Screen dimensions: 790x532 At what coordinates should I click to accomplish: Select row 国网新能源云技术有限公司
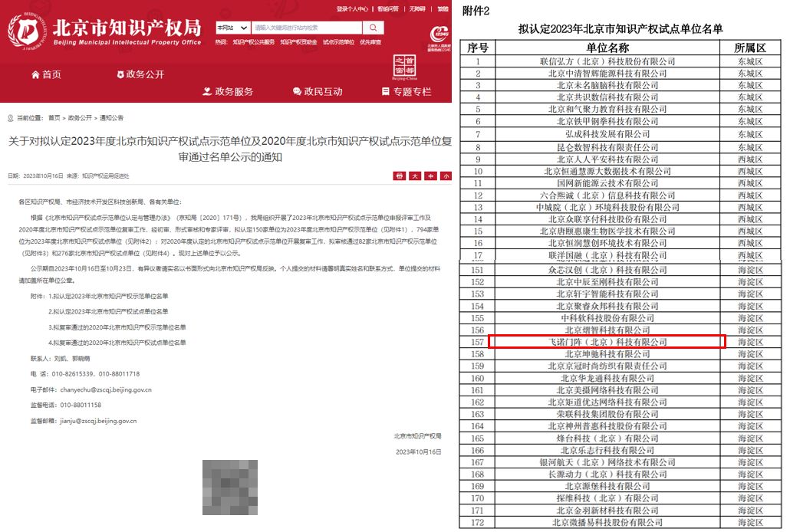tap(620, 183)
